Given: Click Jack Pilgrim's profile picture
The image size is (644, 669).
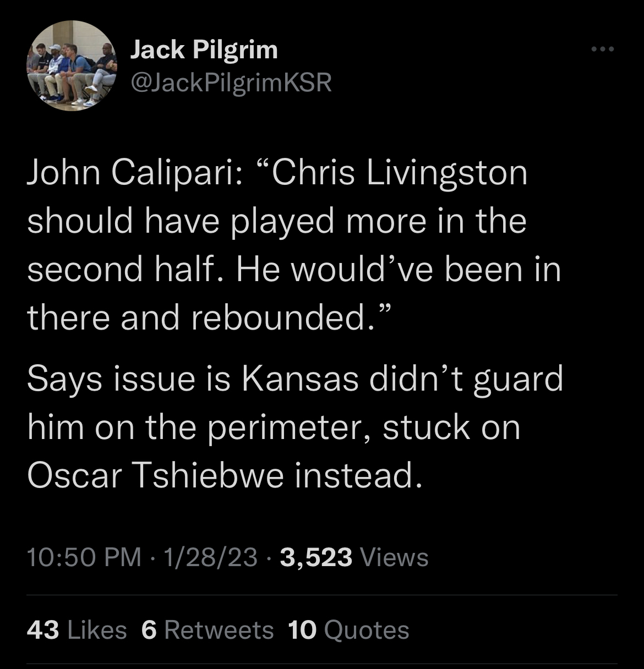Looking at the screenshot, I should pyautogui.click(x=71, y=65).
